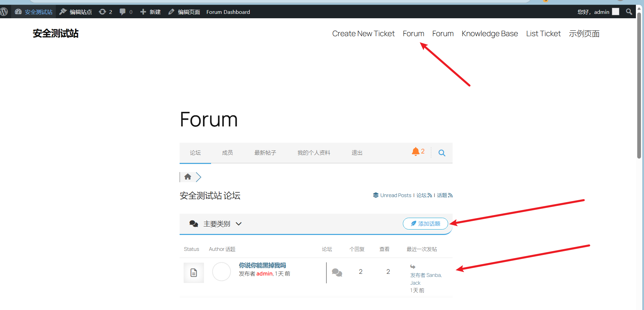Click the admin bar search magnifier
This screenshot has width=644, height=310.
pos(629,12)
